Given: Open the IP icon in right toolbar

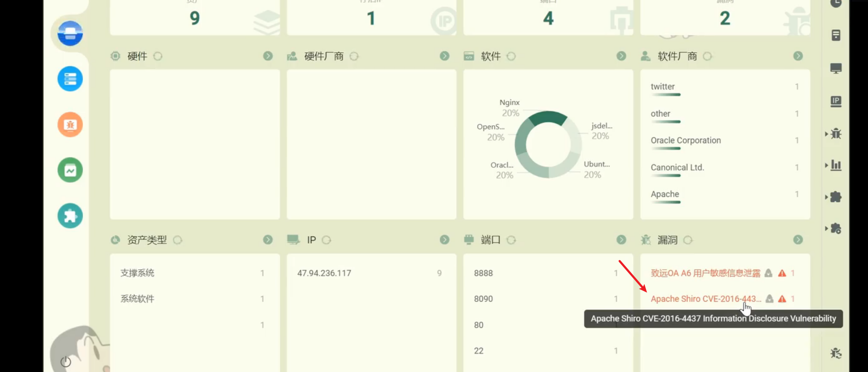Looking at the screenshot, I should [x=836, y=101].
